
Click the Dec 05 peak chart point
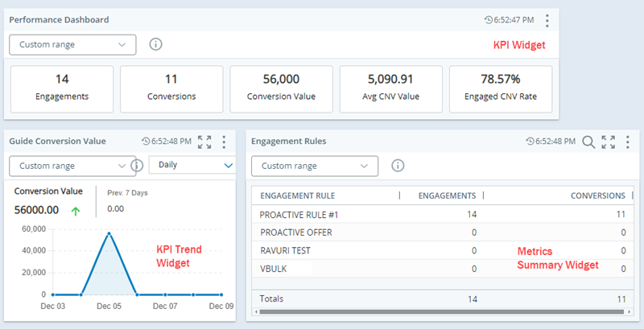coord(109,233)
